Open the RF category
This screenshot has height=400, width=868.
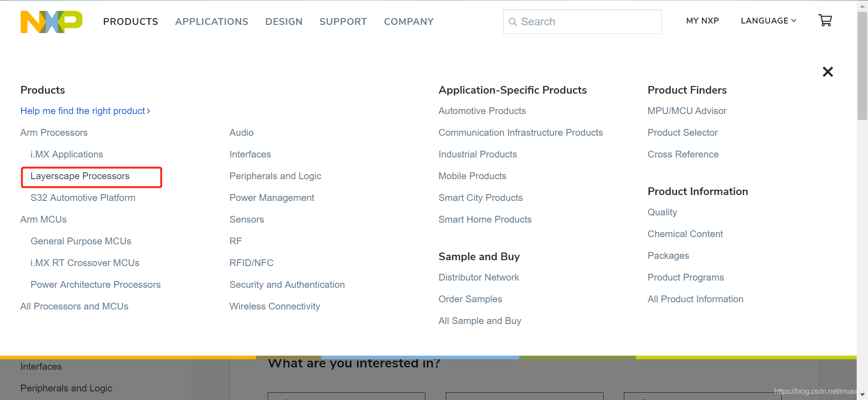pyautogui.click(x=236, y=241)
